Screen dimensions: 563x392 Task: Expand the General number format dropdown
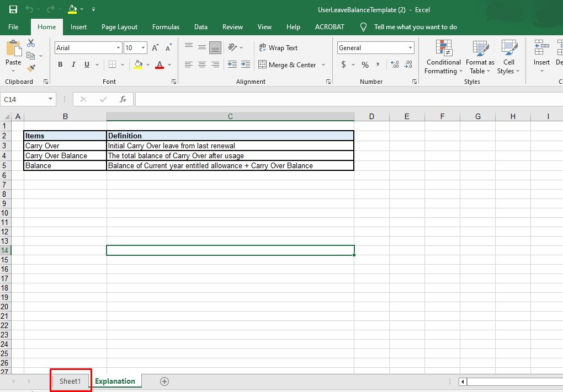tap(410, 48)
